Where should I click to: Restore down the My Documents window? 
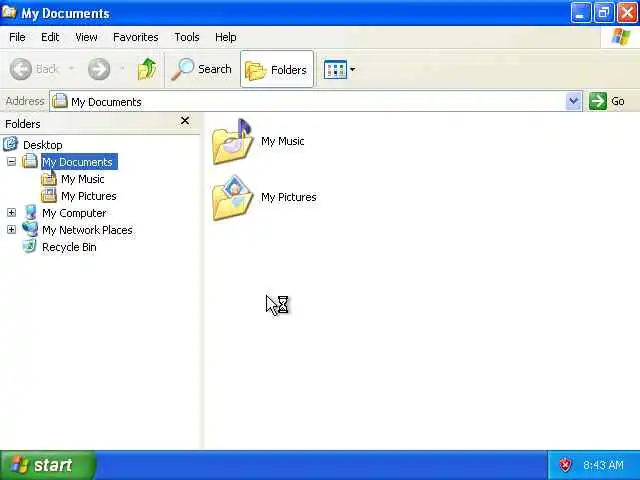(x=604, y=13)
